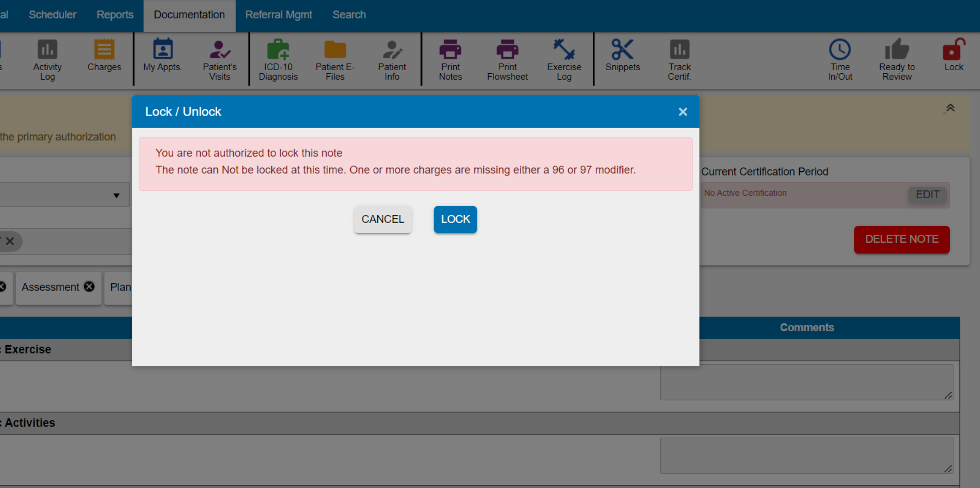Open the left selection dropdown arrow
Screen dimensions: 980x488
(116, 195)
